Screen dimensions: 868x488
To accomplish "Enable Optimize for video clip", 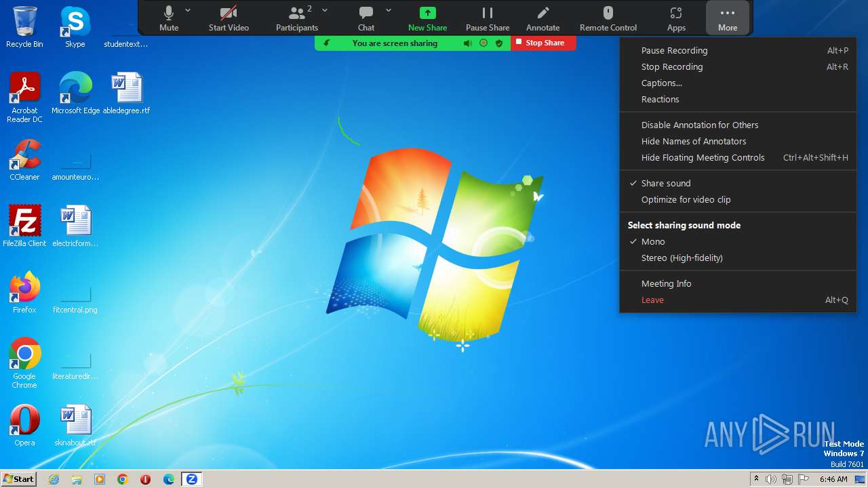I will 738,199.
